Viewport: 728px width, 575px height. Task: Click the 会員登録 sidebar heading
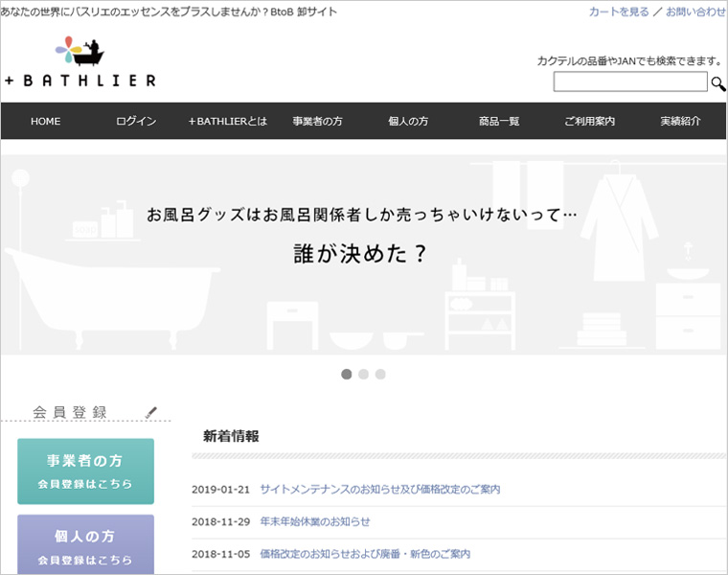70,412
